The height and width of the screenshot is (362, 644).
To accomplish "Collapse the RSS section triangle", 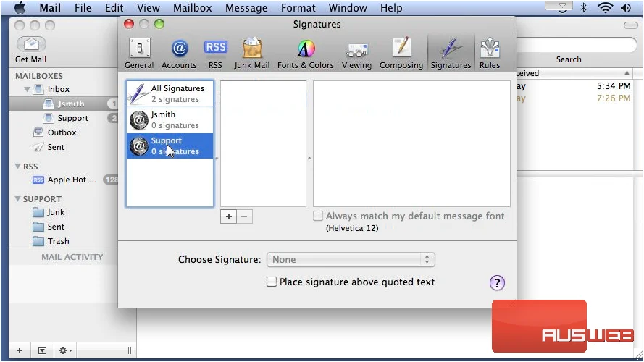I will (17, 167).
